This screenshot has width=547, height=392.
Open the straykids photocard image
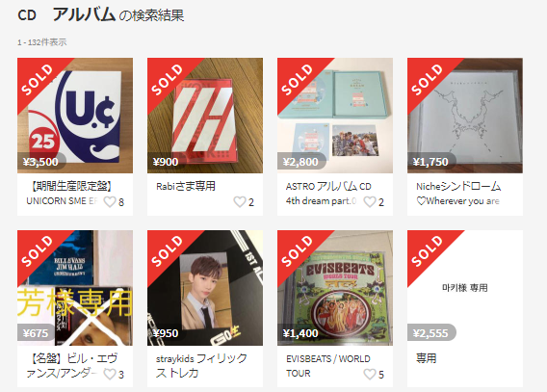(x=205, y=288)
